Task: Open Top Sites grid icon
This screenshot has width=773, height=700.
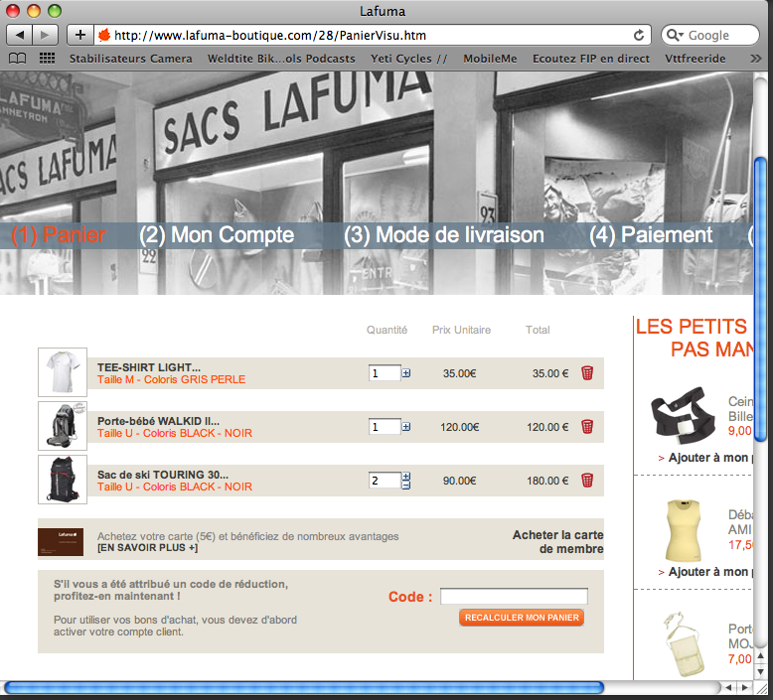Action: pyautogui.click(x=47, y=59)
